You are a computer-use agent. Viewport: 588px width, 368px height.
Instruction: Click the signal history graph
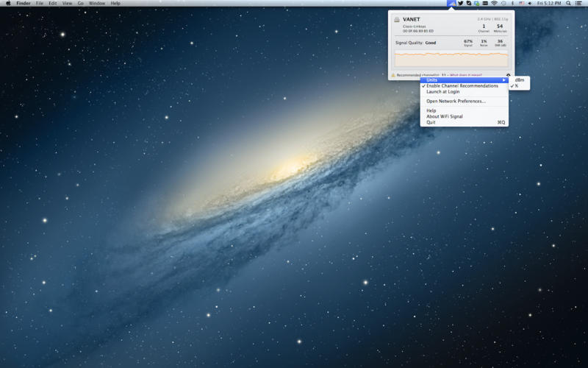click(x=451, y=59)
